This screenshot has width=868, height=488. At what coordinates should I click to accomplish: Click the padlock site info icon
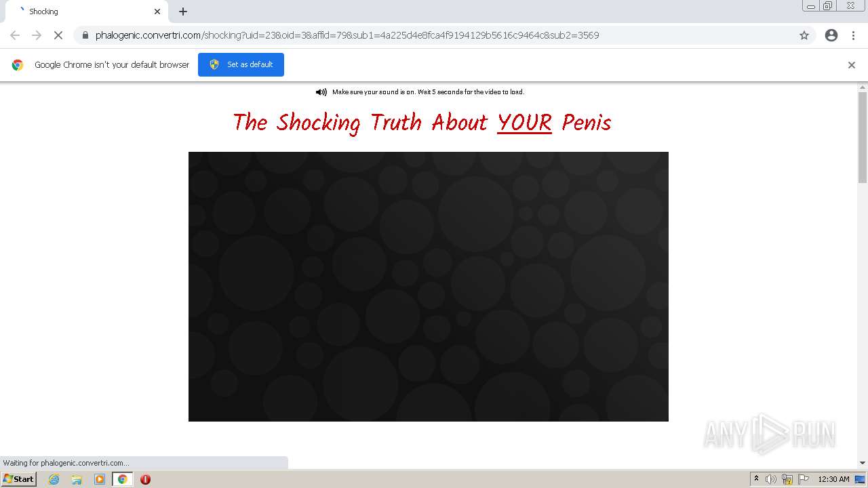click(x=85, y=35)
